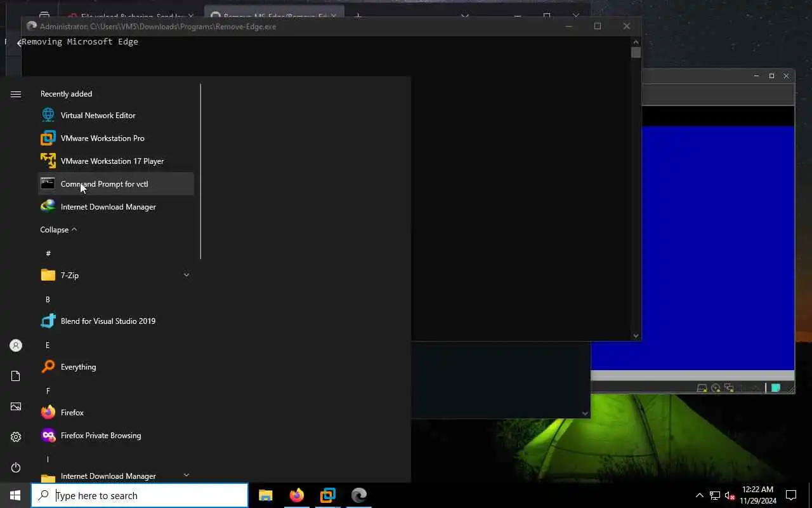Click the F letter header in app list
Viewport: 812px width, 508px height.
tap(48, 391)
